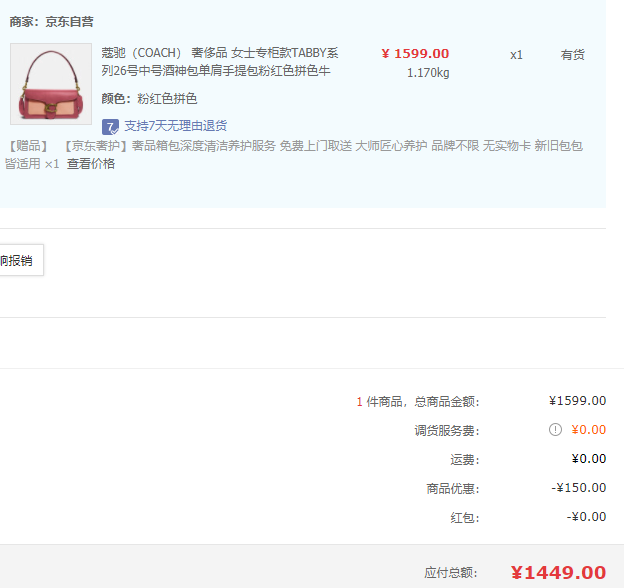The image size is (624, 588).
Task: Click 查看价格 for the gift item
Action: pyautogui.click(x=91, y=164)
